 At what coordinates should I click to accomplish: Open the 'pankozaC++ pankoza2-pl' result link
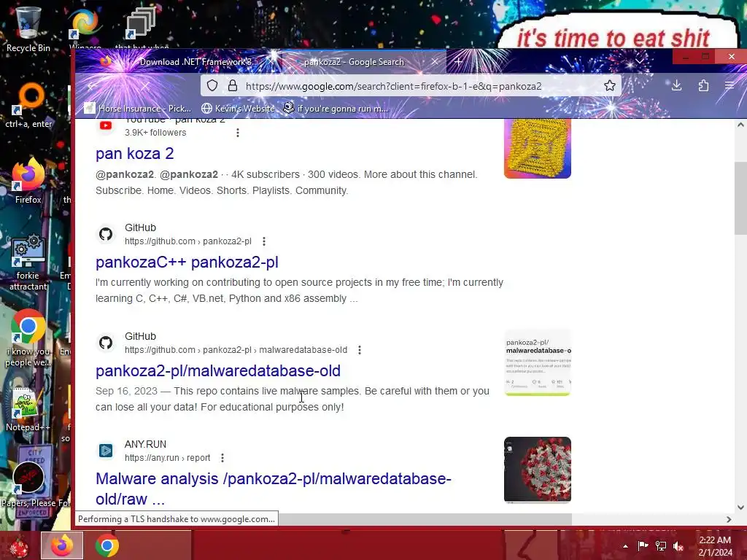(187, 262)
